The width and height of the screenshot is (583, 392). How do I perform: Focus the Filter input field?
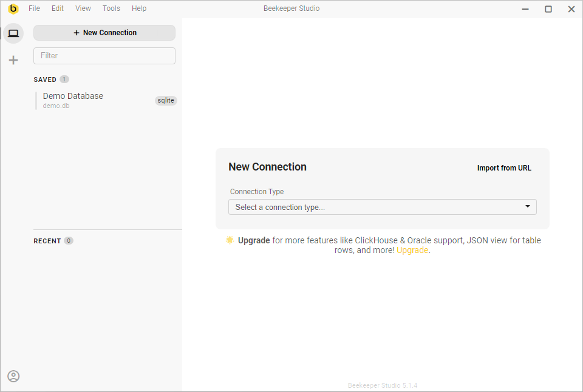pos(104,56)
